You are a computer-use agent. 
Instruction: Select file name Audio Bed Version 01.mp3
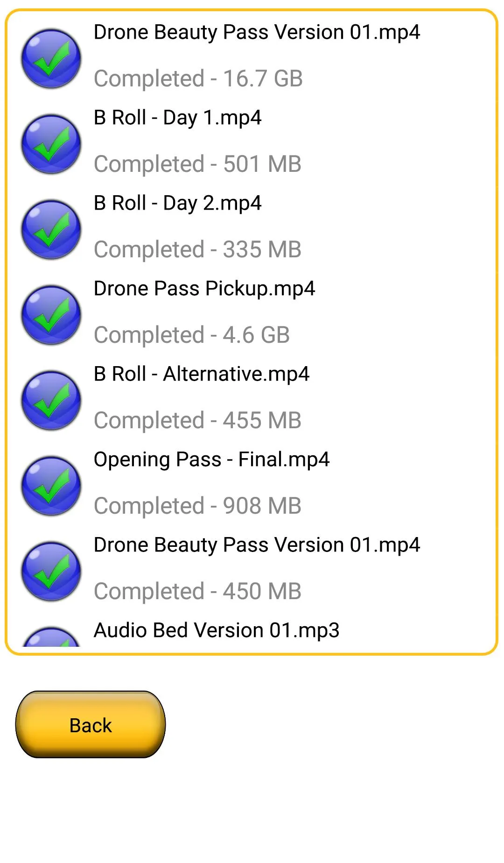click(217, 630)
